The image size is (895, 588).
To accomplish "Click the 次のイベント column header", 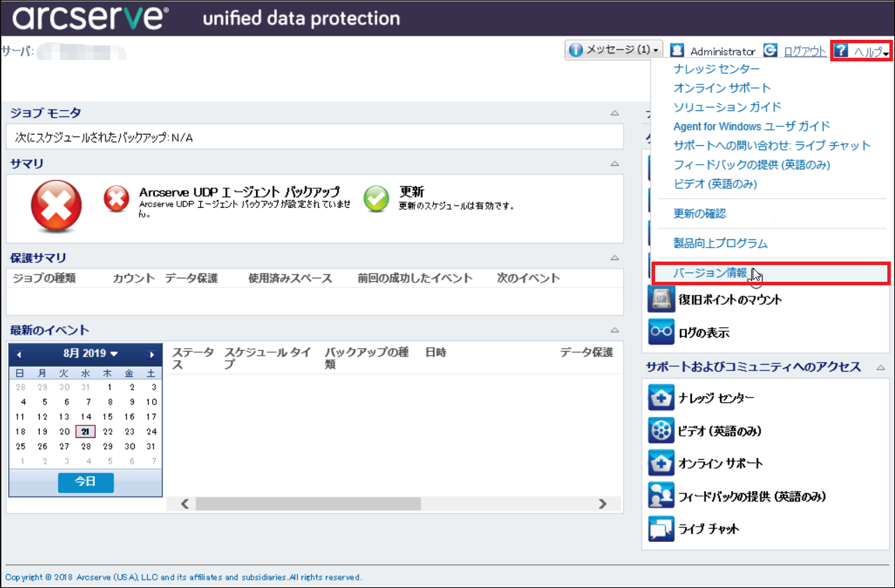I will click(x=528, y=278).
